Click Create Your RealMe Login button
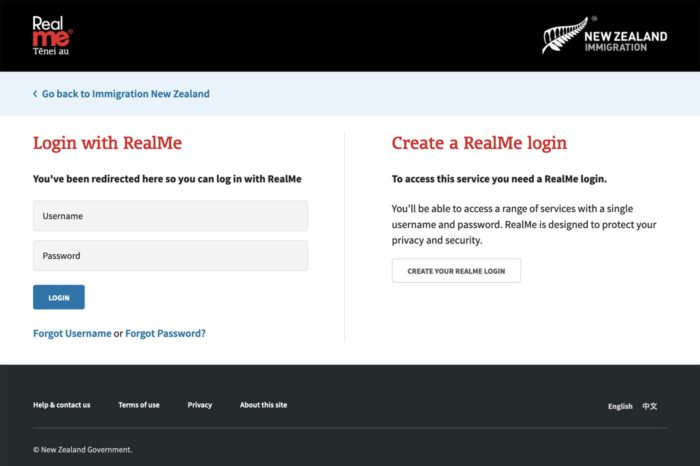The height and width of the screenshot is (466, 700). point(456,270)
